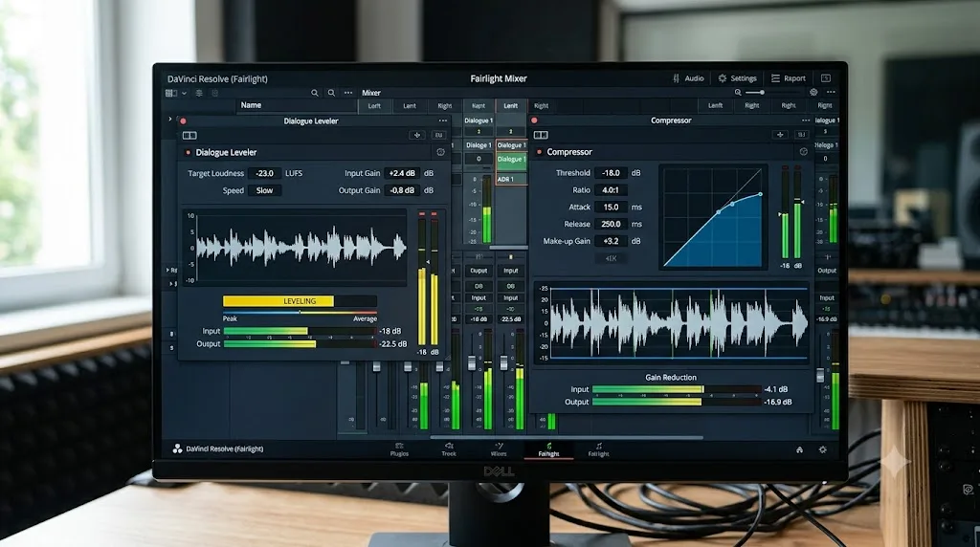
Task: Click the zoom magnifier icon beside top-right slider
Action: [738, 93]
